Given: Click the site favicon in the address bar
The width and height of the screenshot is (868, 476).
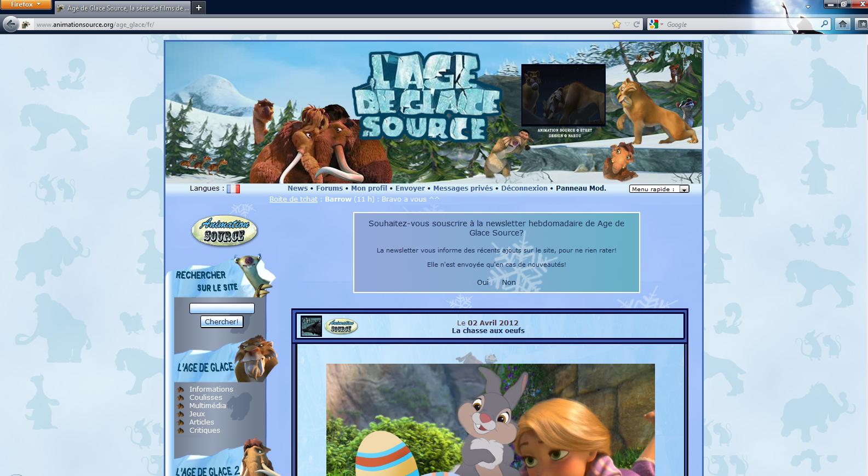Looking at the screenshot, I should coord(26,25).
